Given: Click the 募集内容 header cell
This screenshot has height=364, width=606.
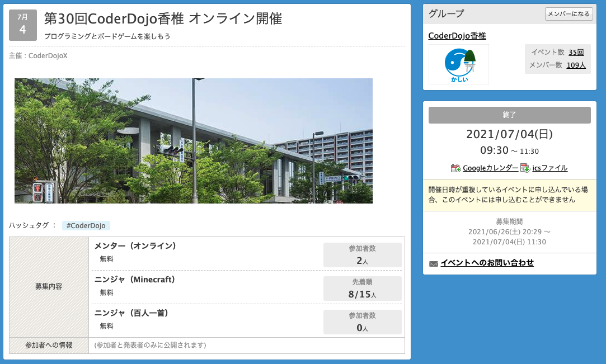Looking at the screenshot, I should (49, 287).
